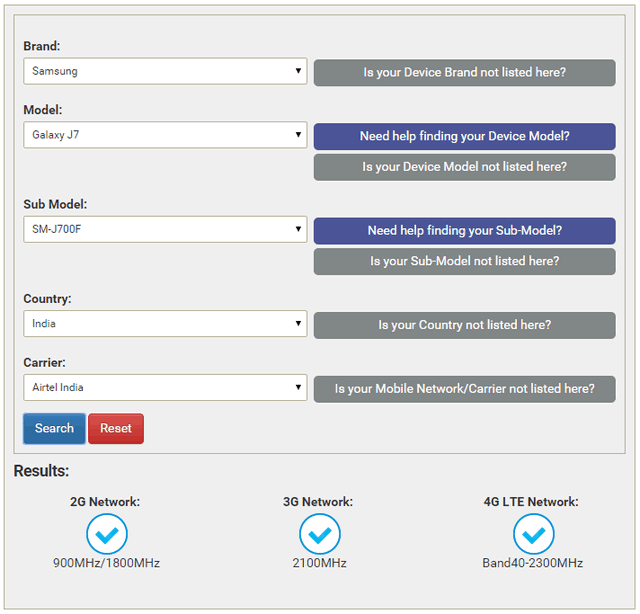Click the Band40-2300MHz result text
The image size is (640, 614).
pos(533,563)
